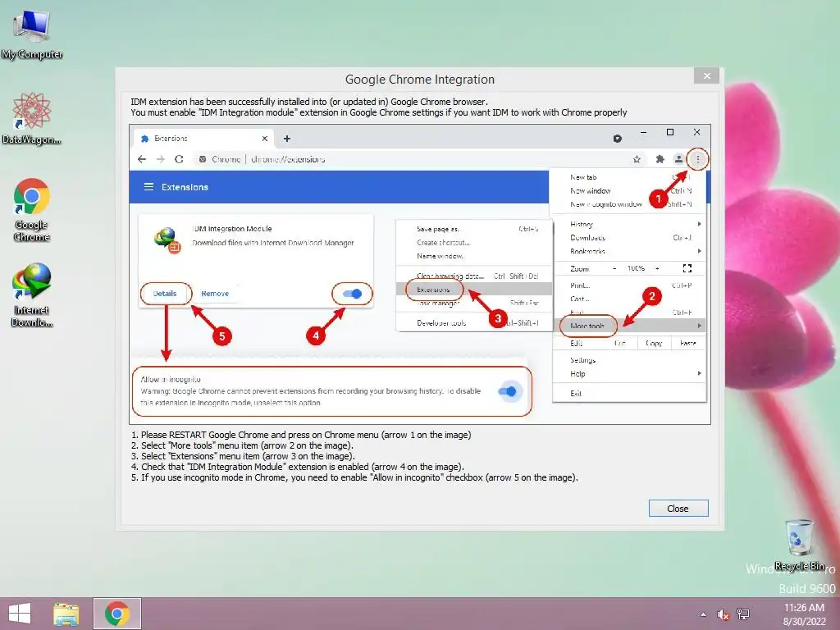Click the 'Select "More tools" menu item' instruction line
The width and height of the screenshot is (840, 630).
pos(242,445)
